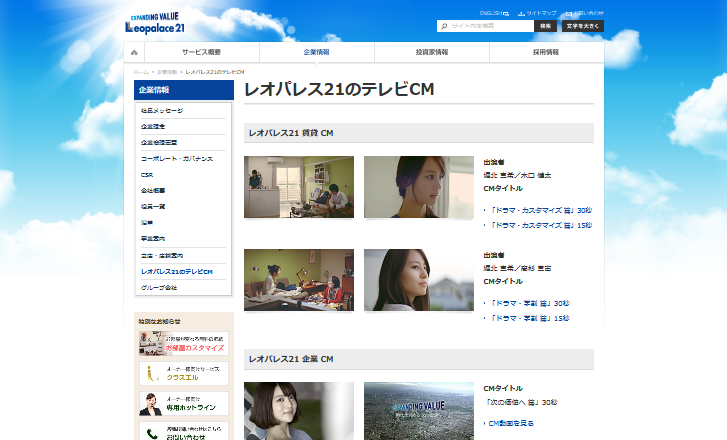Image resolution: width=727 pixels, height=440 pixels.
Task: Open 社長メッセージ in the sidebar
Action: coord(162,110)
